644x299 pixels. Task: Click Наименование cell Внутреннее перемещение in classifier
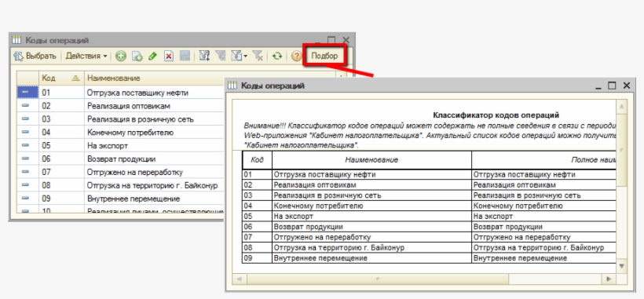(x=371, y=258)
